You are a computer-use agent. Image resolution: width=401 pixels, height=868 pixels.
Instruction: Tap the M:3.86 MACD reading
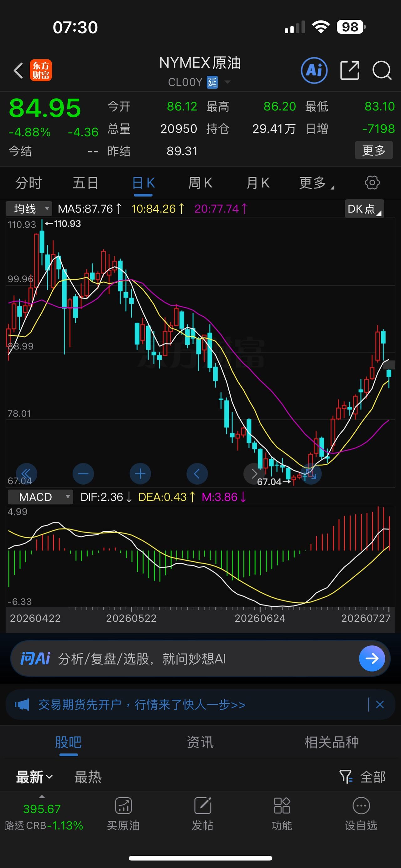[224, 497]
